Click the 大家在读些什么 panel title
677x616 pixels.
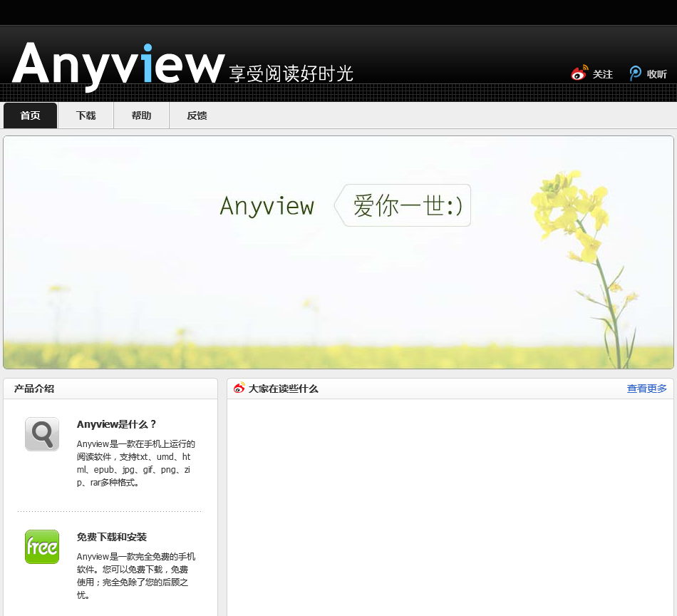point(283,389)
